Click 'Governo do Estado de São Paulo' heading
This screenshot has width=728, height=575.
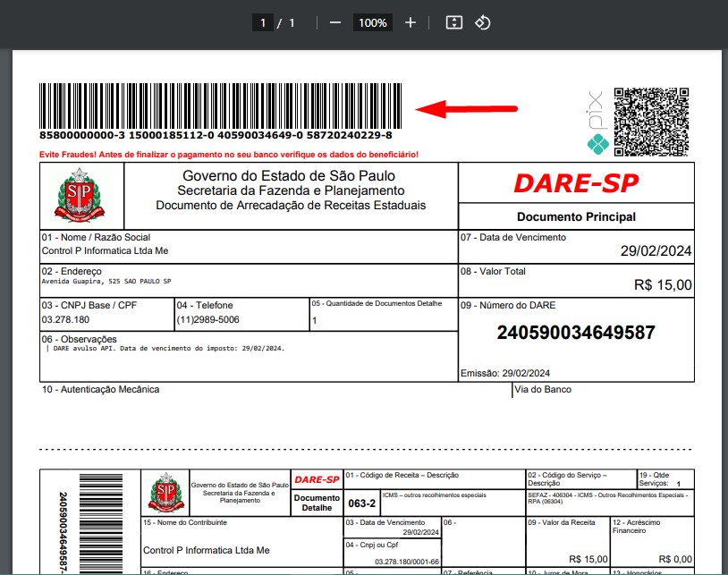tap(289, 176)
